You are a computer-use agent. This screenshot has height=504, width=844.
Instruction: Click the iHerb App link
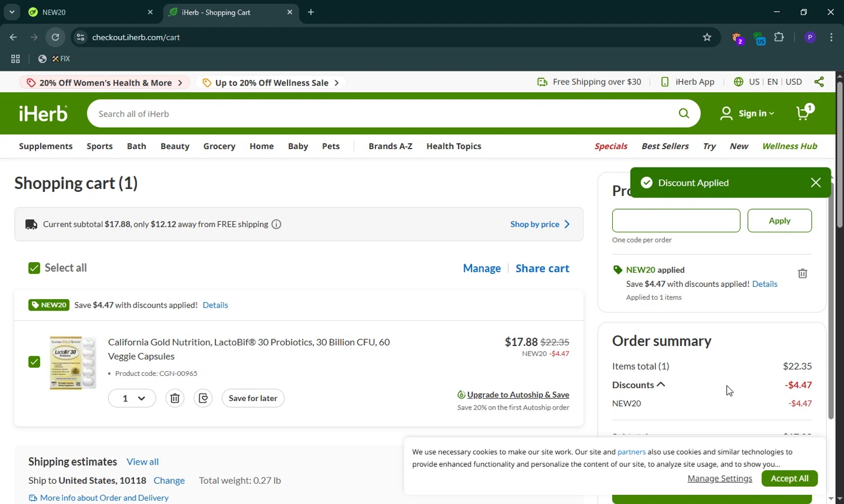687,82
